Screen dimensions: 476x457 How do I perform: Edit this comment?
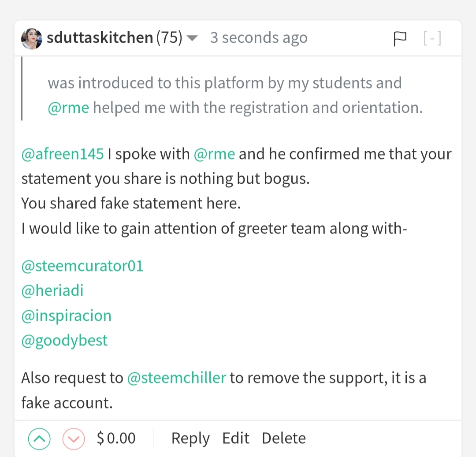coord(235,438)
